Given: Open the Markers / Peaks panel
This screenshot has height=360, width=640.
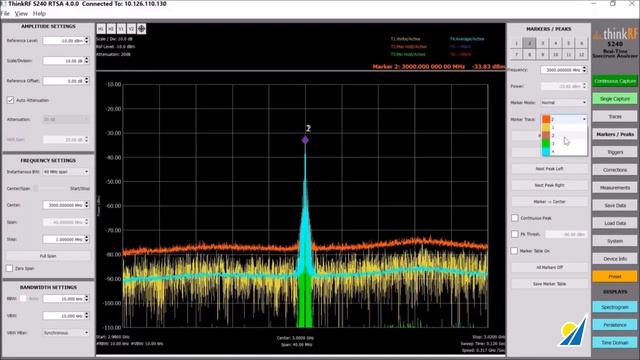Looking at the screenshot, I should click(x=615, y=134).
